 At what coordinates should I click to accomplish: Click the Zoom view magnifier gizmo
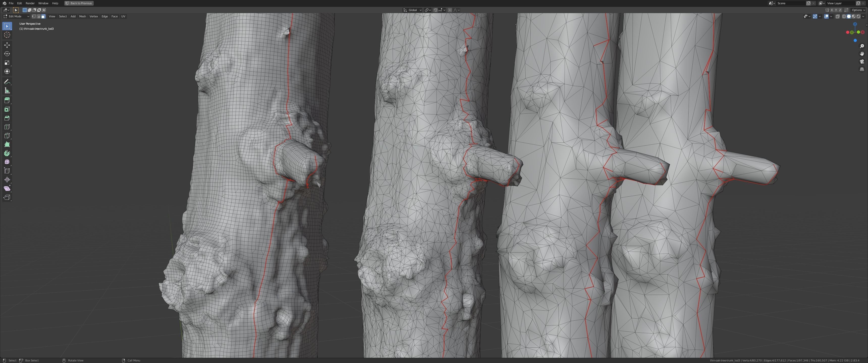coord(862,46)
